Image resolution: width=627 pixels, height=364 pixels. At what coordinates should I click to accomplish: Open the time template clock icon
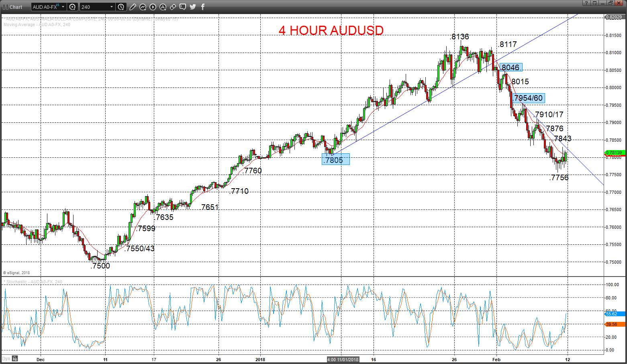point(121,7)
